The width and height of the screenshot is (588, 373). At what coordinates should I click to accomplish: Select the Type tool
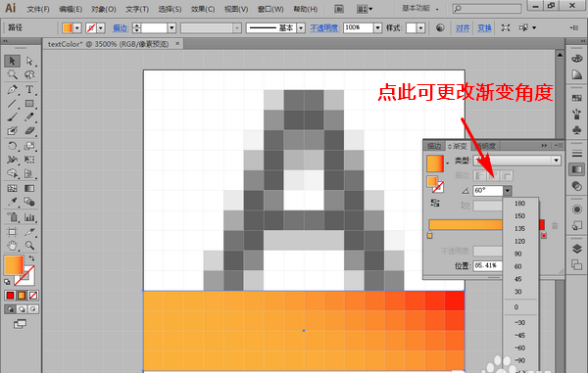[29, 89]
